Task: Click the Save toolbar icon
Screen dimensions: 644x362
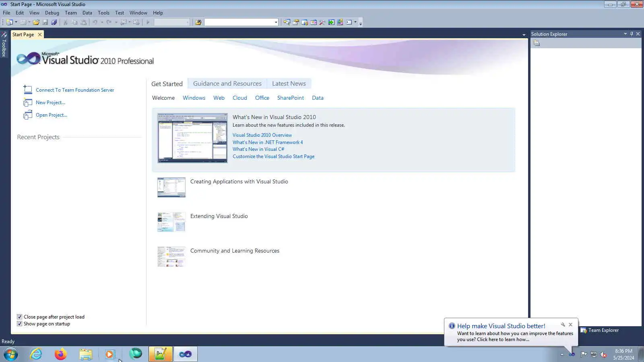Action: coord(45,22)
